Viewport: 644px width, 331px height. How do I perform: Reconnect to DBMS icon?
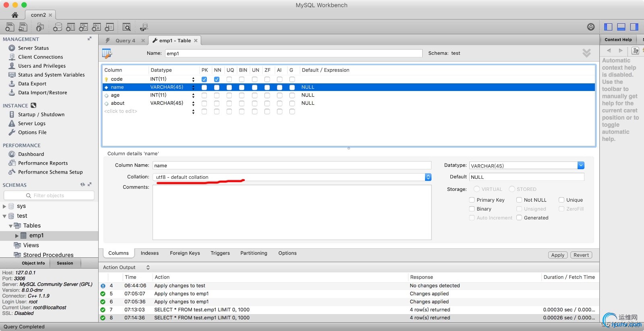144,27
